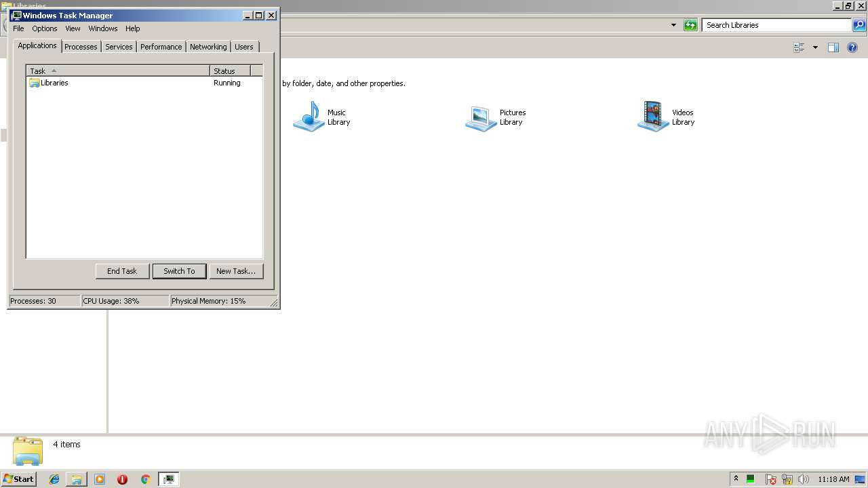Screen dimensions: 868x488
Task: Click the Physical Memory: 15% status entry
Action: [220, 301]
